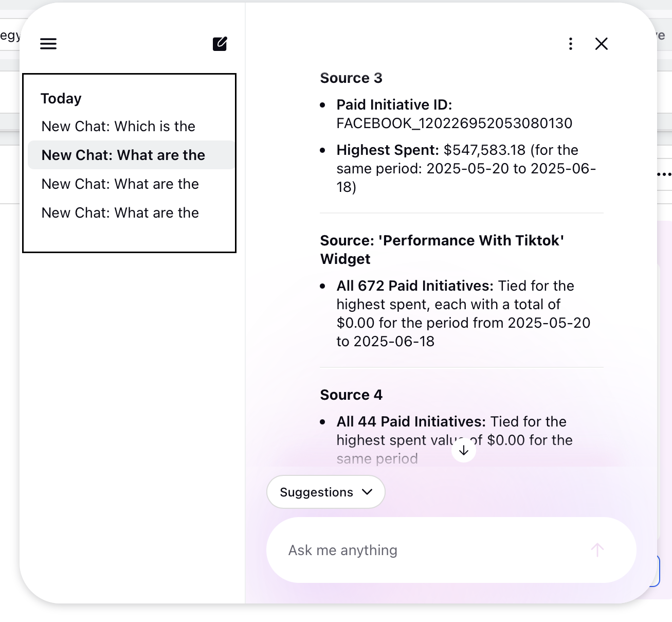Click the 'Source 3' heading
This screenshot has height=622, width=672.
(x=351, y=78)
